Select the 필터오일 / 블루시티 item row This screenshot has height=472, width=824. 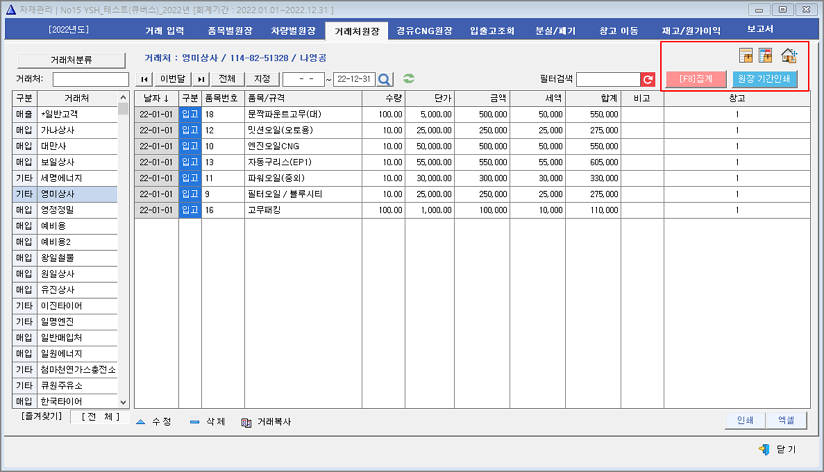tap(472, 194)
